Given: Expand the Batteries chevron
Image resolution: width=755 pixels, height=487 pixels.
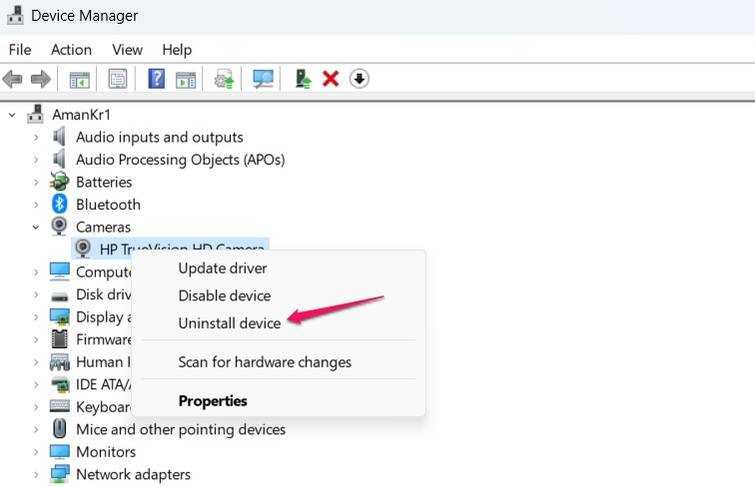Looking at the screenshot, I should pyautogui.click(x=36, y=182).
